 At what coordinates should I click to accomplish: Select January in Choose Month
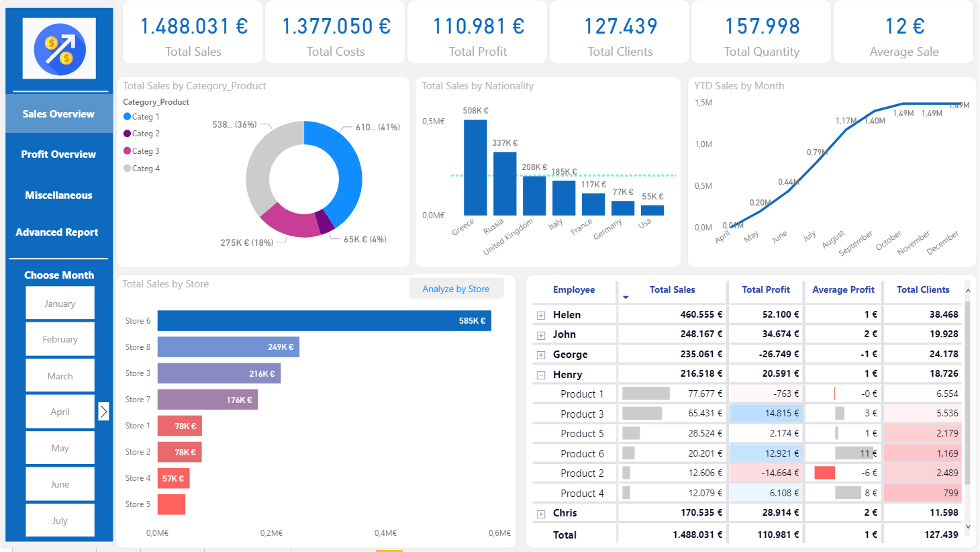[x=60, y=304]
